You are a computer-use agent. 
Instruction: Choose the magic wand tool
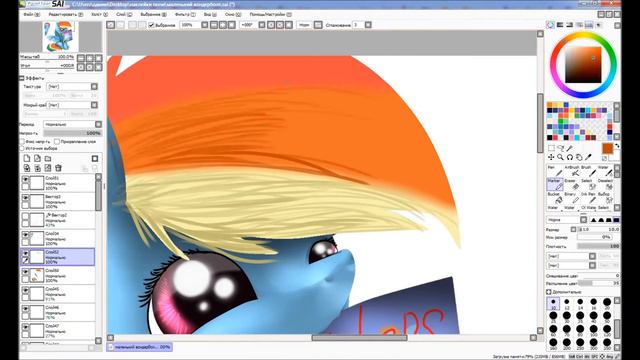pyautogui.click(x=570, y=148)
